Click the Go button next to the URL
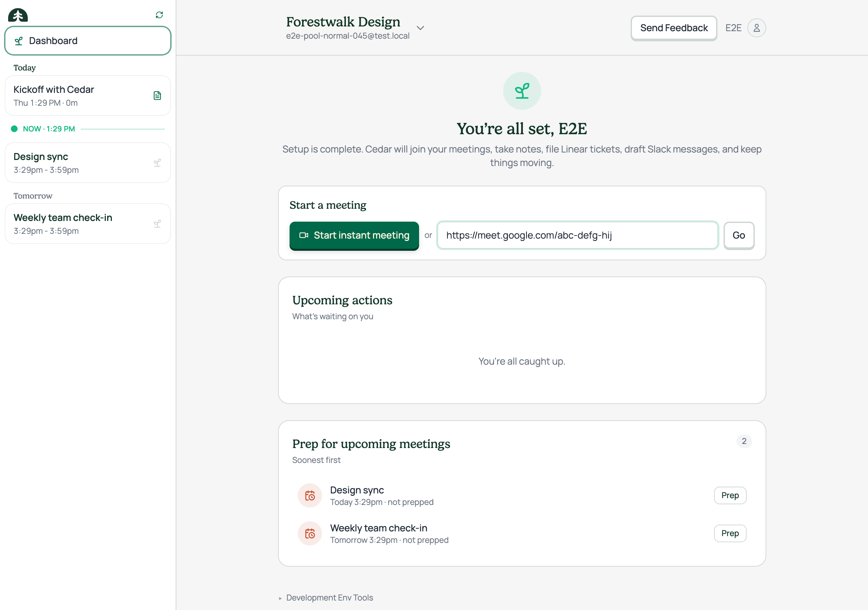 [739, 236]
